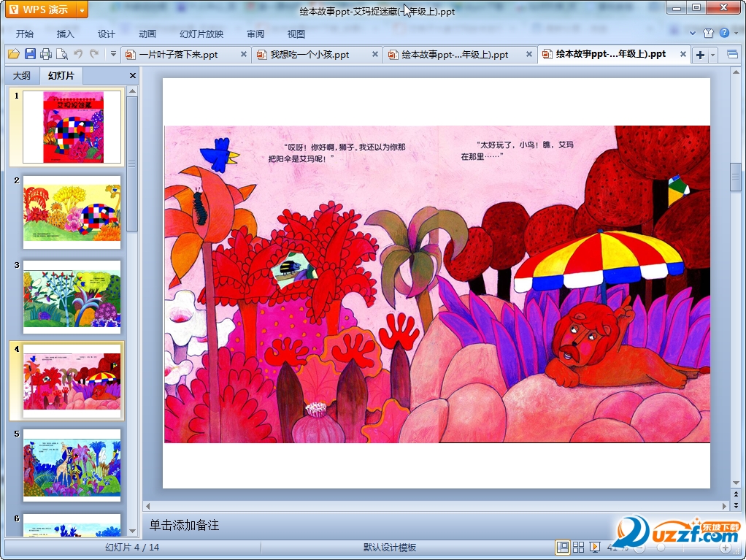Switch to the 大纲 outline pane tab
The width and height of the screenshot is (746, 560).
pyautogui.click(x=21, y=76)
